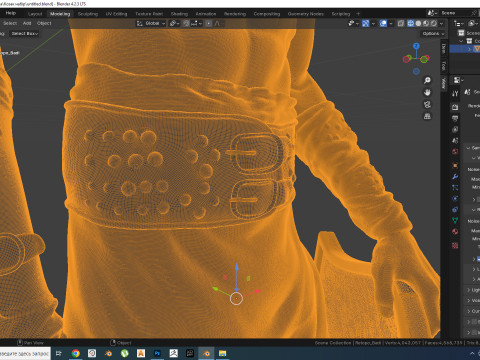Toggle X-ray view

(401, 23)
